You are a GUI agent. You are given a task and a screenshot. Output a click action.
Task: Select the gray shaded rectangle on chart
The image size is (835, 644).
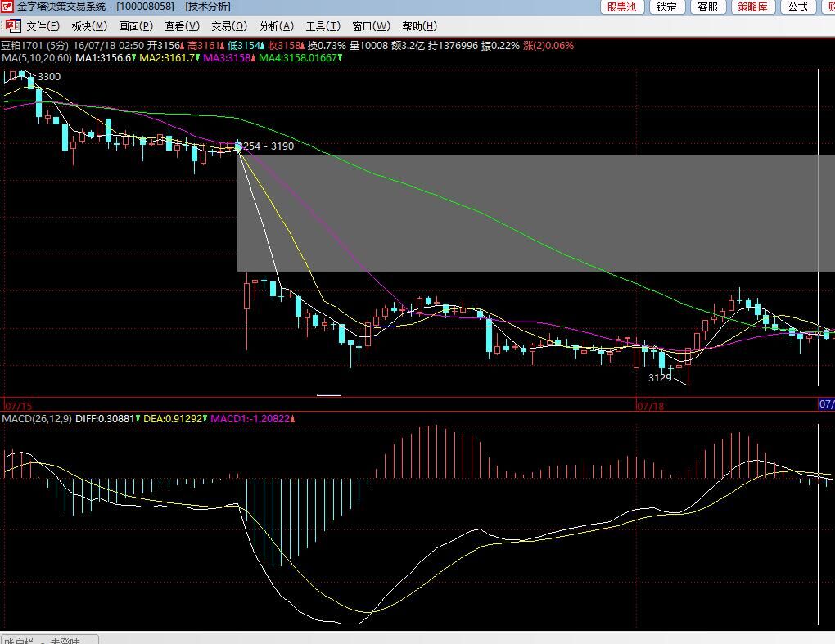532,213
